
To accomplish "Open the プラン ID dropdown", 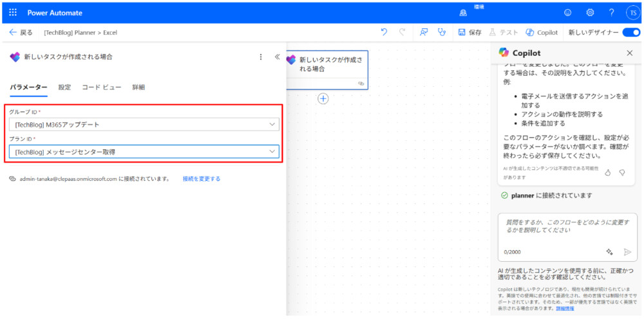I will tap(144, 152).
